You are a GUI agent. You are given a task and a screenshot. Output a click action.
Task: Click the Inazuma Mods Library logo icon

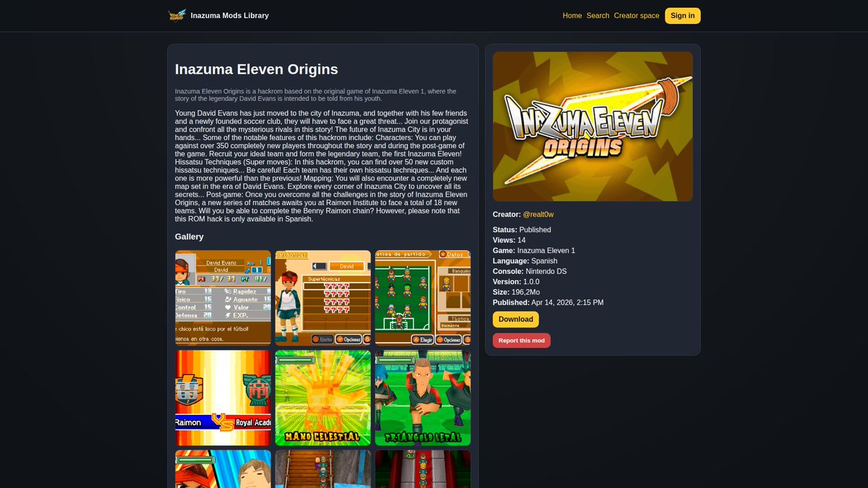(176, 15)
